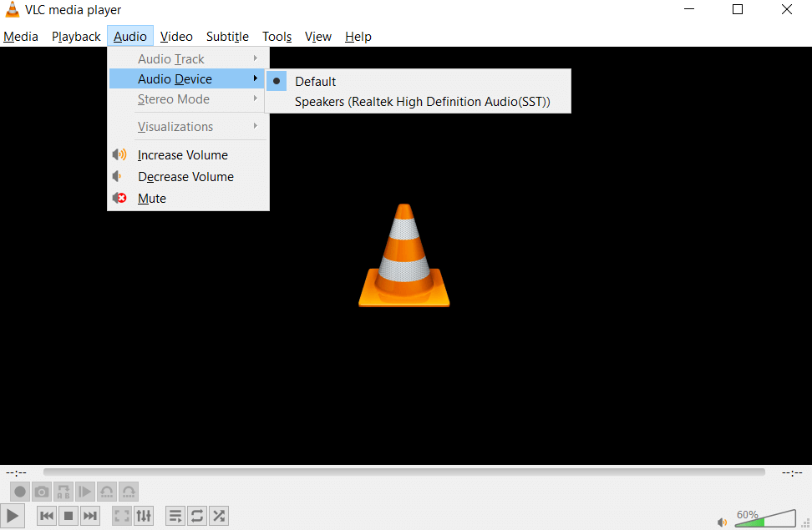The image size is (812, 530).
Task: Show the playlist icon
Action: (175, 516)
